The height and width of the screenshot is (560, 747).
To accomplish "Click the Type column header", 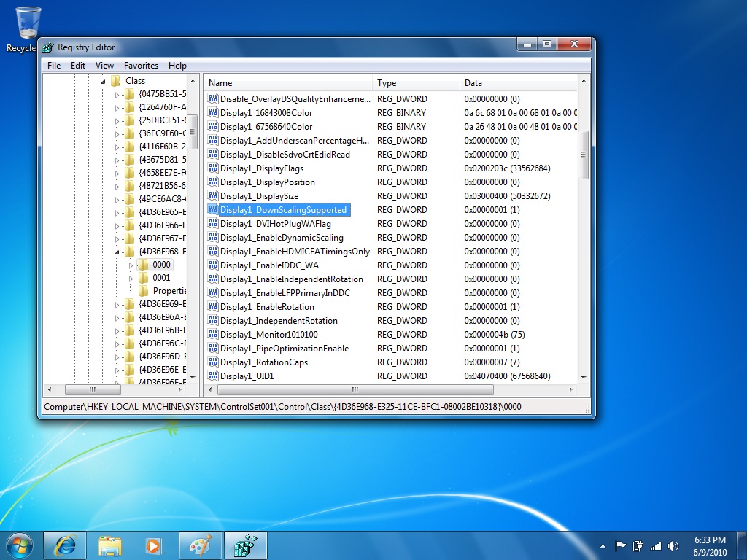I will pyautogui.click(x=417, y=83).
